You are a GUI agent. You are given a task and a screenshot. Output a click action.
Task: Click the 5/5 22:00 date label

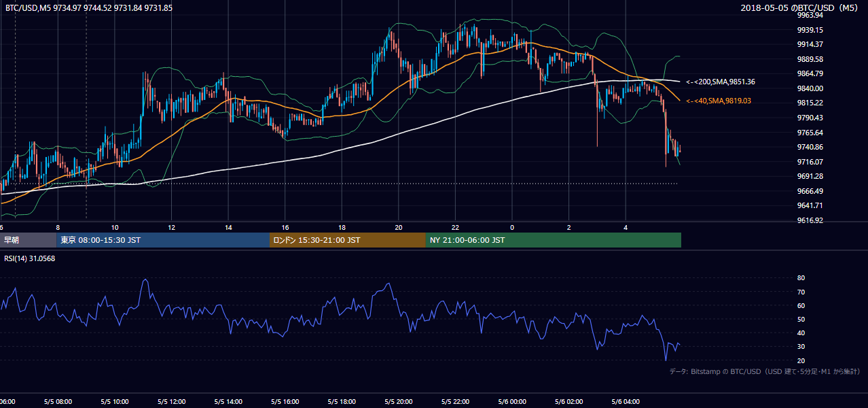tap(456, 402)
